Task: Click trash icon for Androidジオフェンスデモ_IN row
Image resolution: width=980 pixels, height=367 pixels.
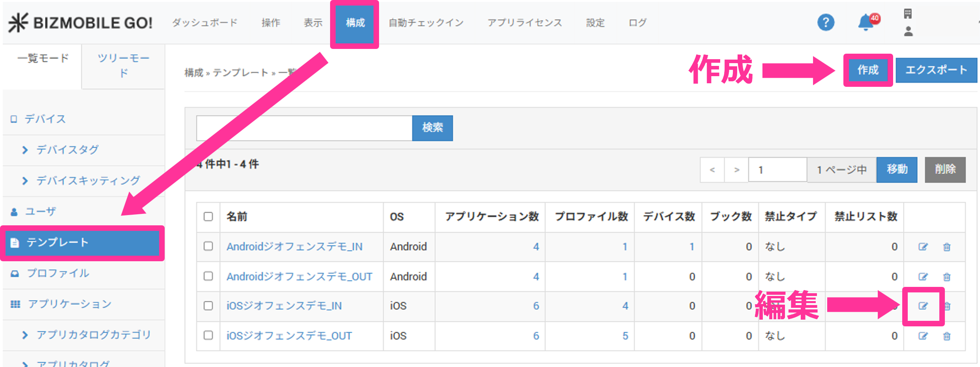Action: (947, 247)
